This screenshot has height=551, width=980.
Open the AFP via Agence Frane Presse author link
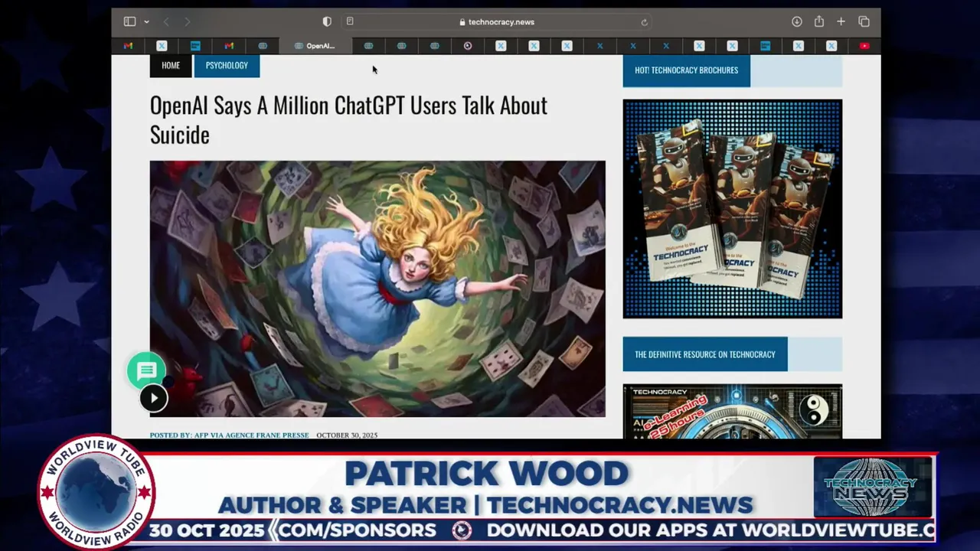coord(229,435)
